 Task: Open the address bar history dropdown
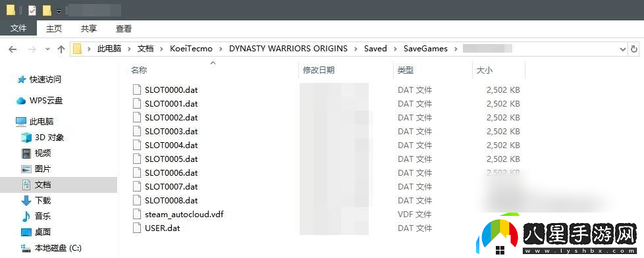tap(622, 49)
